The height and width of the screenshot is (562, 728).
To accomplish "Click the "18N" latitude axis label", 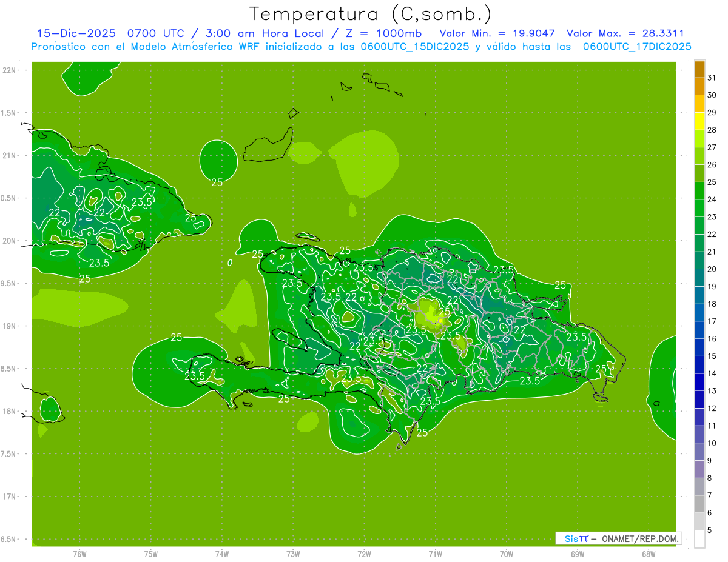I will click(10, 412).
